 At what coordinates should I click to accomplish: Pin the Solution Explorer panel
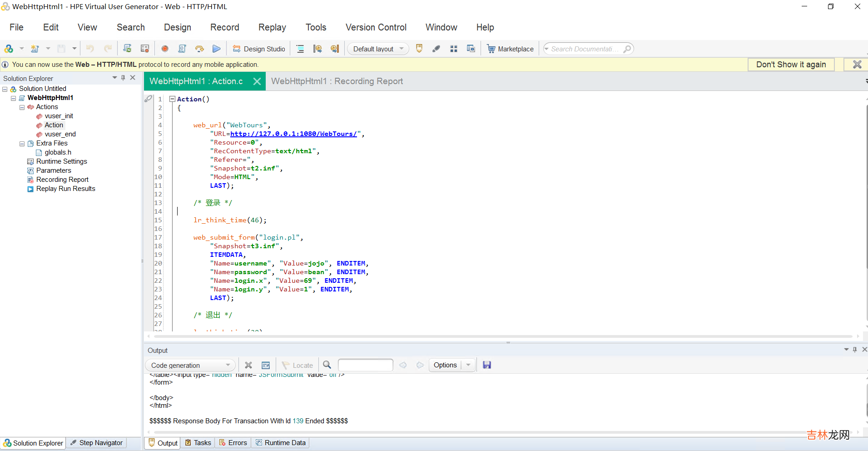coord(123,78)
